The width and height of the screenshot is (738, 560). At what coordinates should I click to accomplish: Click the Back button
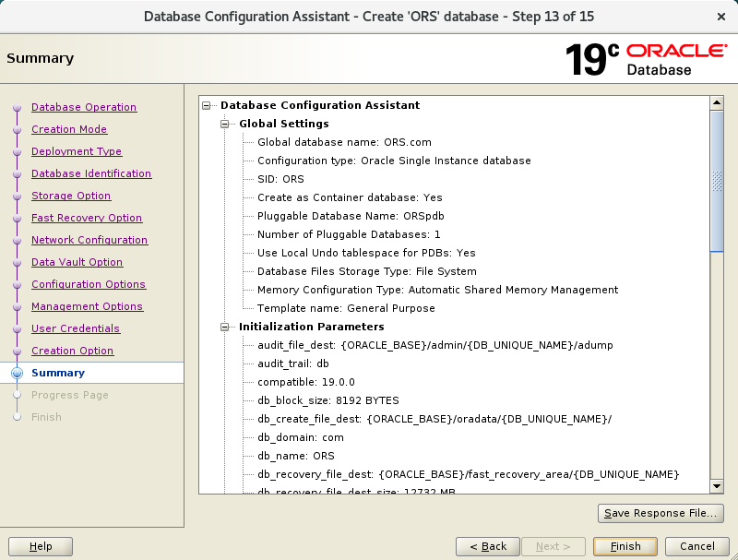click(488, 546)
